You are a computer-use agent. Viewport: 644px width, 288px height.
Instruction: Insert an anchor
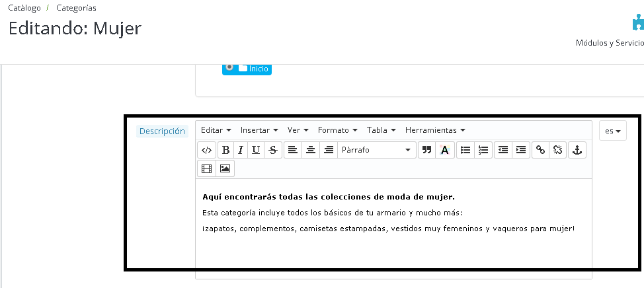(x=577, y=150)
